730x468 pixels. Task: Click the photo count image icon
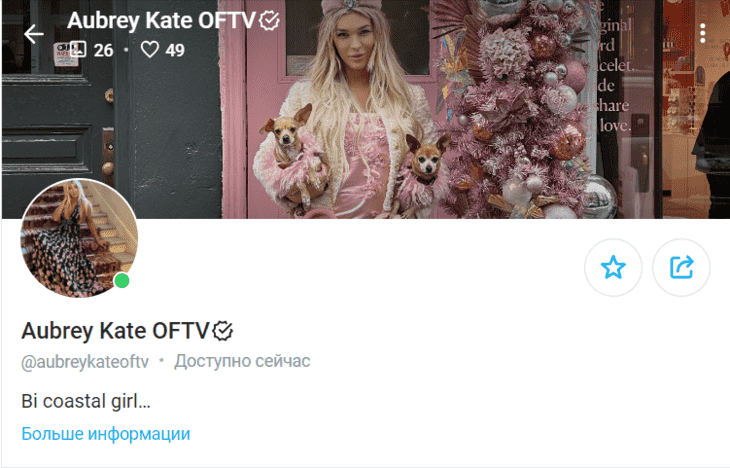78,49
